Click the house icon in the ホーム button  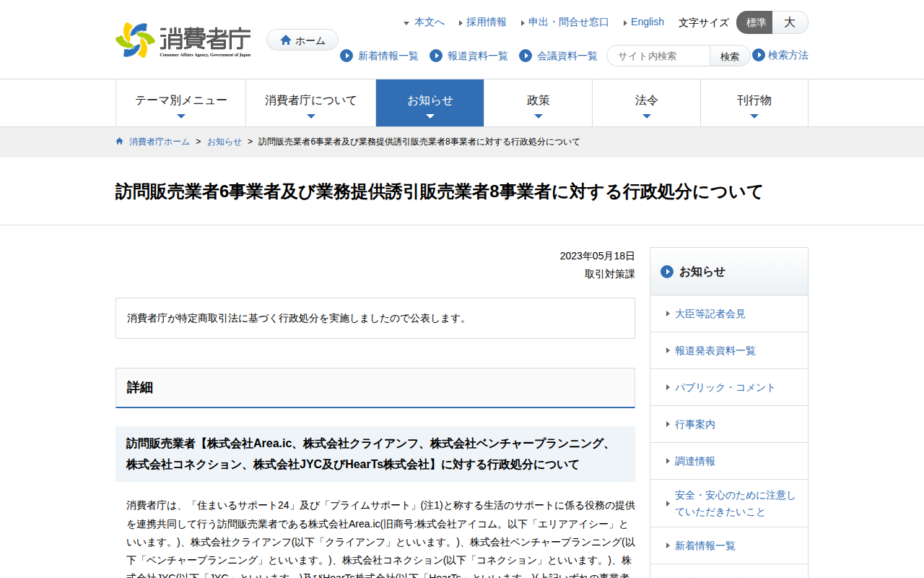coord(286,40)
